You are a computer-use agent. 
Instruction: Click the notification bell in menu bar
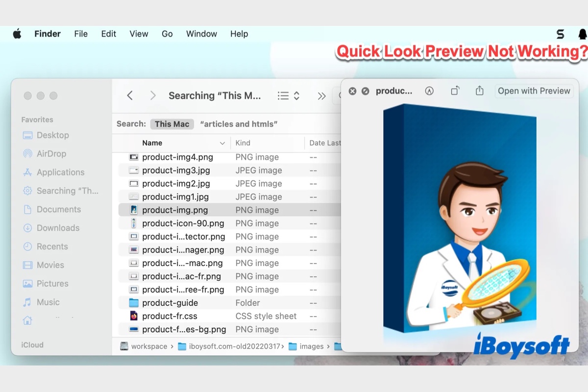pos(582,34)
